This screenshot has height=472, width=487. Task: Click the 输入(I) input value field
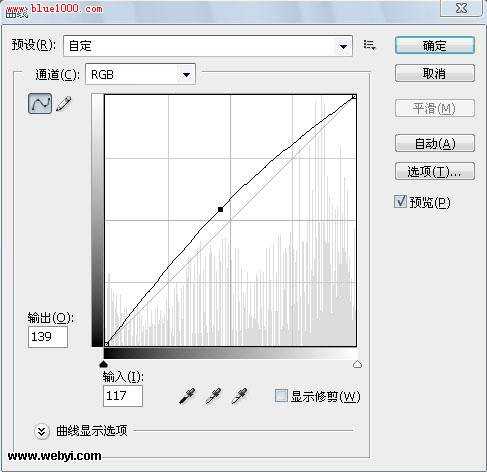(123, 396)
